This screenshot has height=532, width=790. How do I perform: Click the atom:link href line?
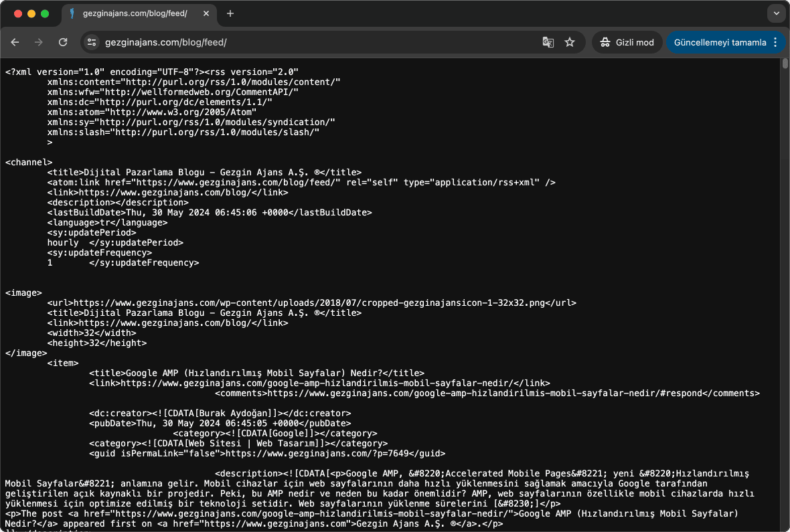301,183
